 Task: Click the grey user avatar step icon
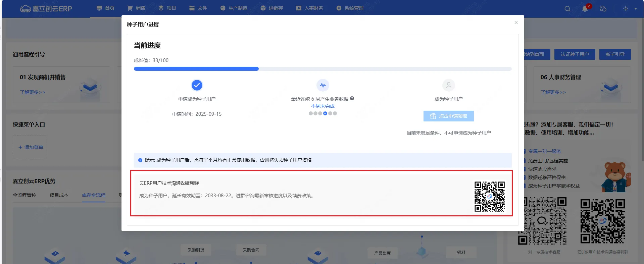[x=448, y=85]
